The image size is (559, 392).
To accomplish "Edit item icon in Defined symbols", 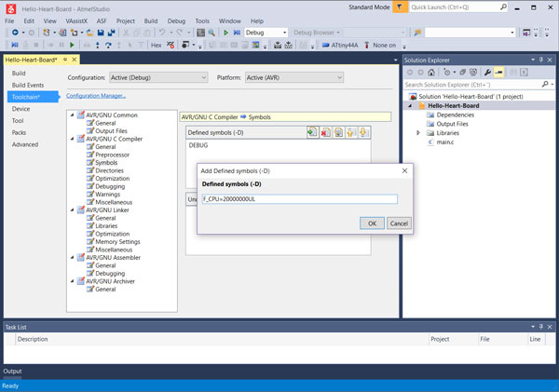I will [338, 132].
